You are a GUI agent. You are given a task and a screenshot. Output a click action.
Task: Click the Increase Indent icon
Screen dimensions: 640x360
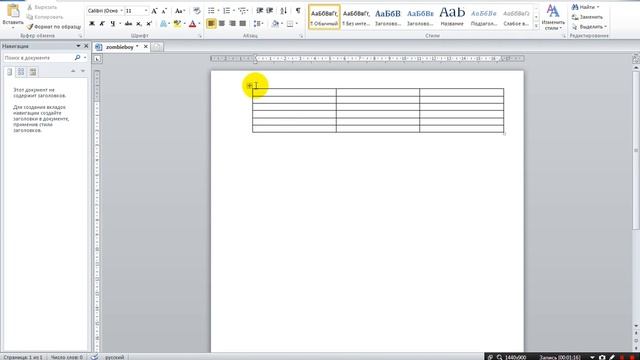point(270,11)
